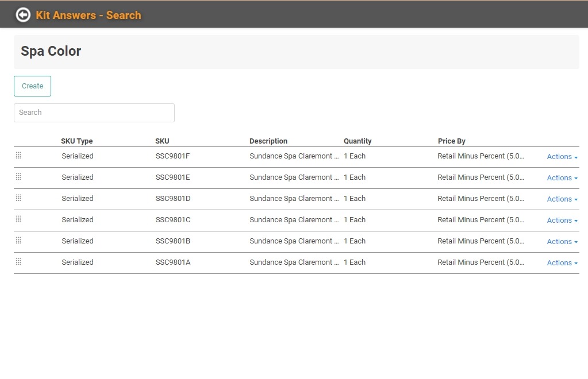Screen dimensions: 588x379
Task: Open Actions dropdown for SSC9801B
Action: pyautogui.click(x=562, y=242)
